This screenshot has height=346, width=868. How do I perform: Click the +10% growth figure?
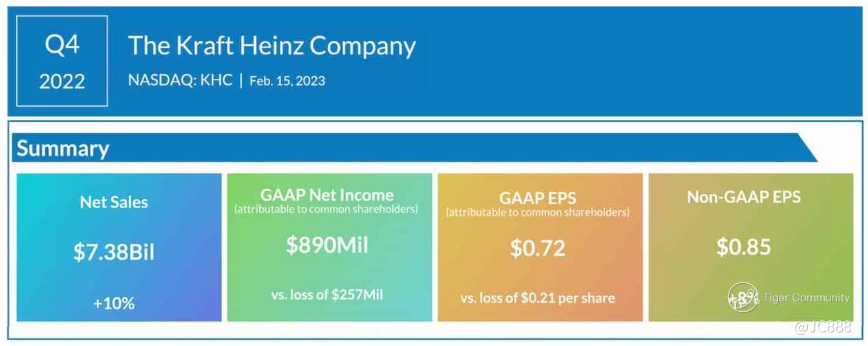tap(114, 303)
